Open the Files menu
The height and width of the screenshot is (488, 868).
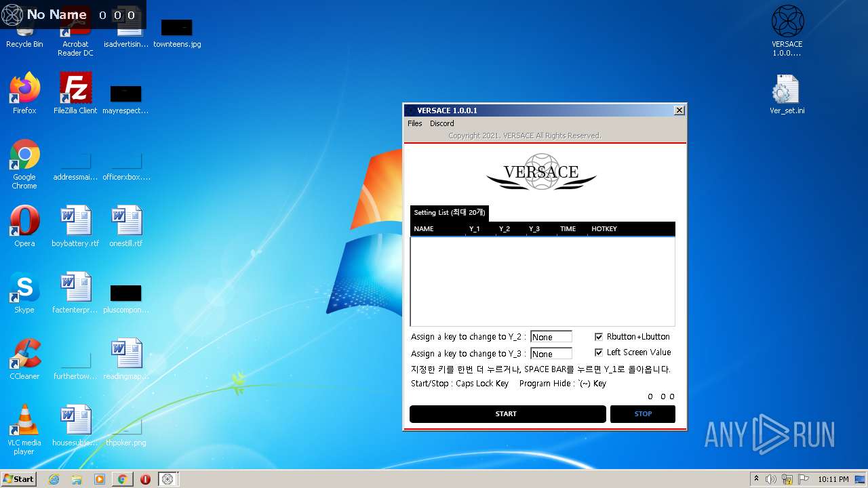[415, 123]
